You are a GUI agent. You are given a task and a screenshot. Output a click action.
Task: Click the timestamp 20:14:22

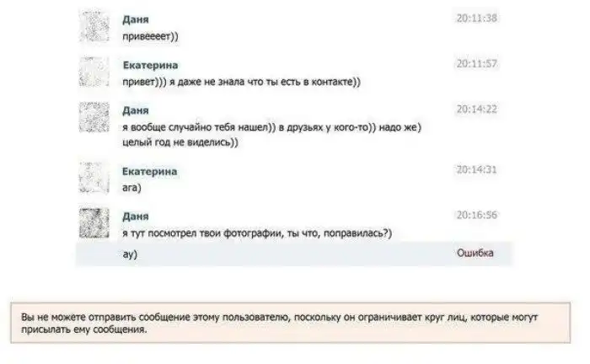click(x=477, y=109)
